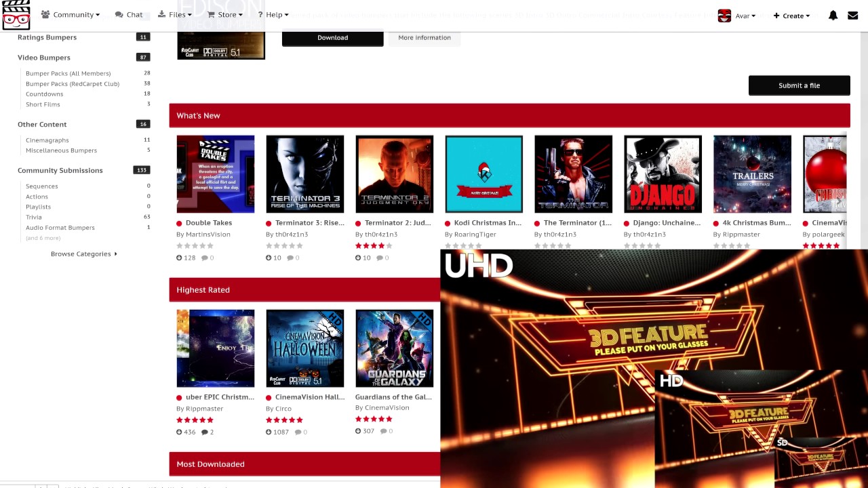Open the 4k Christmas Bum... title link
Viewport: 868px width, 488px height.
tap(757, 223)
